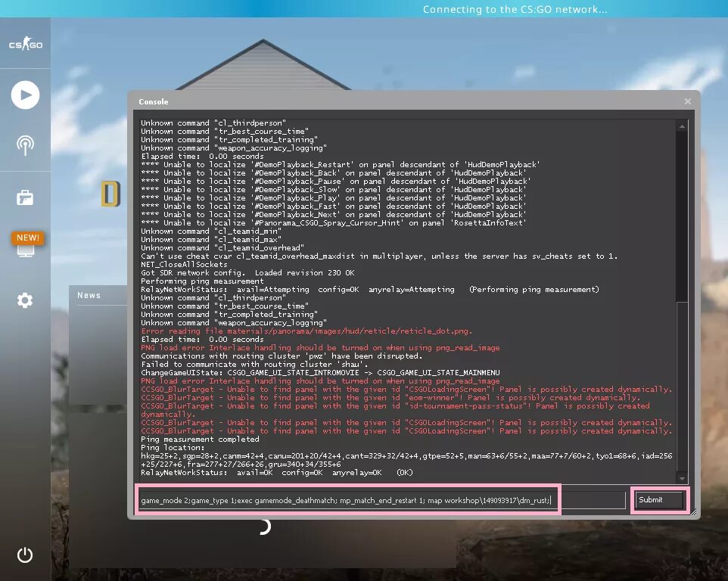Click the console scrollbar up arrow
728x581 pixels.
pos(682,126)
